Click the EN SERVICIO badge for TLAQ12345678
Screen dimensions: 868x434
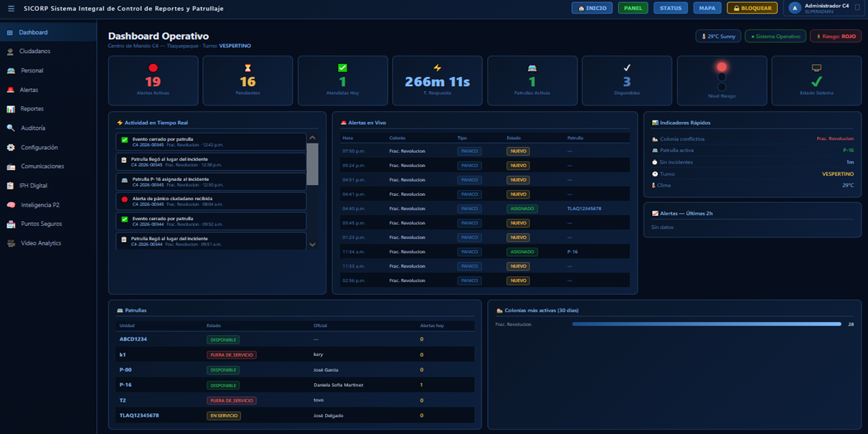pos(224,415)
